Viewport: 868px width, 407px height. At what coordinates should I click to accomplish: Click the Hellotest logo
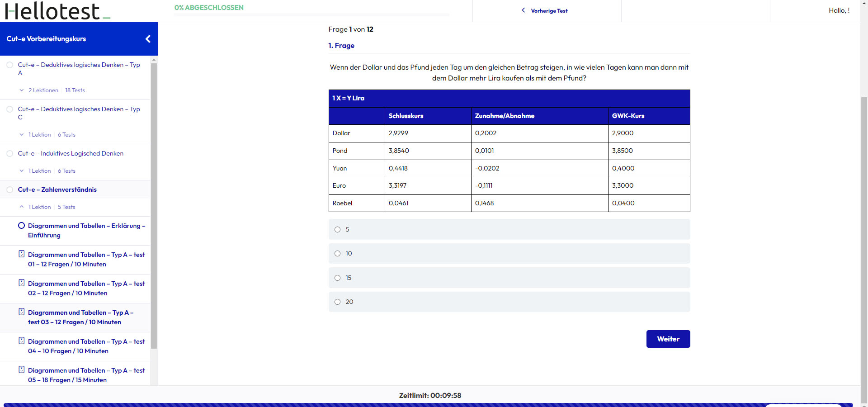[x=57, y=11]
